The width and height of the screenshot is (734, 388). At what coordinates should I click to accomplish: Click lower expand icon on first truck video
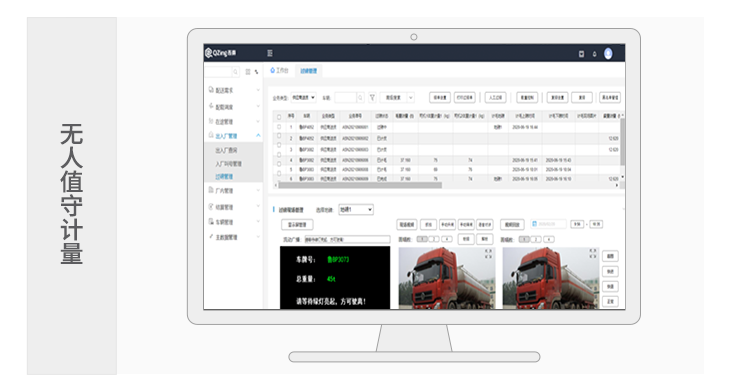click(488, 256)
